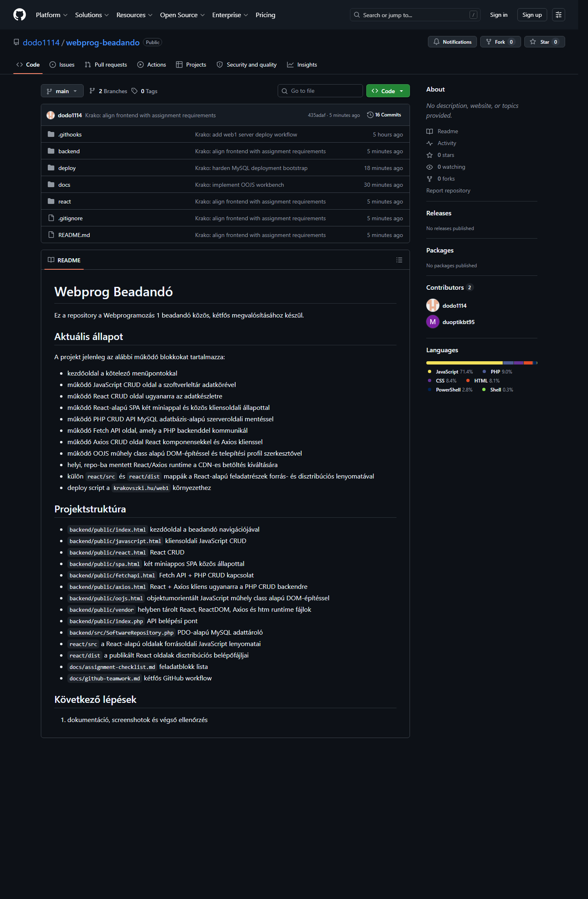Click the commit history clock icon
The image size is (588, 899).
tap(370, 115)
